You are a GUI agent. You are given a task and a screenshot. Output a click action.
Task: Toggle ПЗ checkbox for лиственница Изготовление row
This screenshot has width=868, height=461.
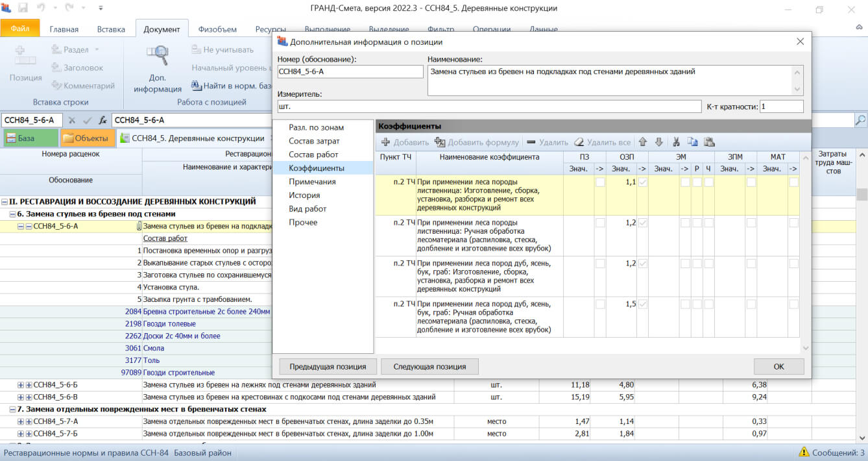[x=600, y=183]
